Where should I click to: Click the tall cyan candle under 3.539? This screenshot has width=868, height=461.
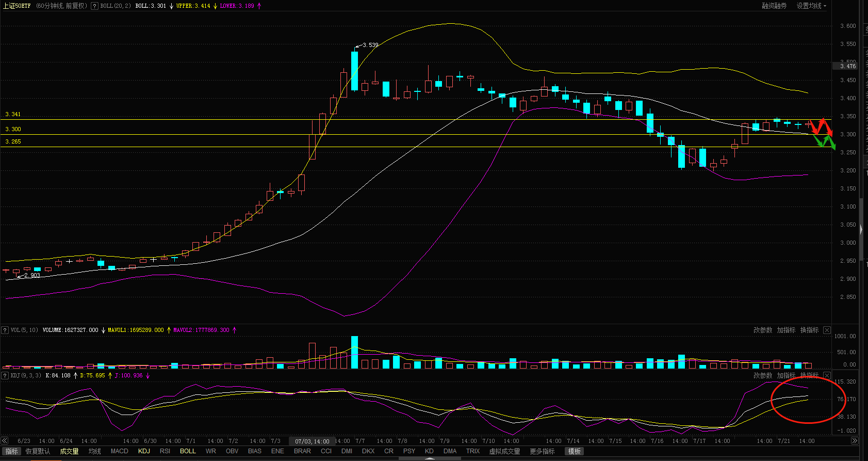(354, 71)
